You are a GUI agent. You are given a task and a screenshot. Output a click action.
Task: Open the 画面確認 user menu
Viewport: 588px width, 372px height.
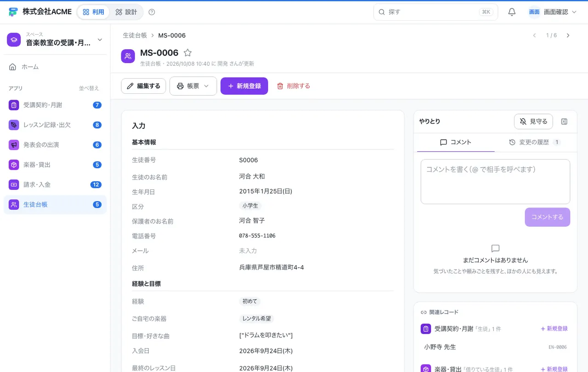click(x=553, y=12)
